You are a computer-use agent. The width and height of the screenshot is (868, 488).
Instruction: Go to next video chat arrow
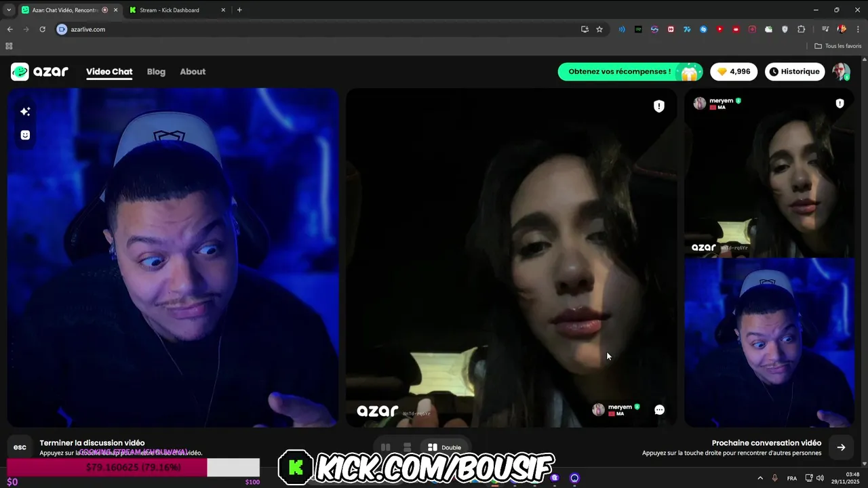(841, 447)
